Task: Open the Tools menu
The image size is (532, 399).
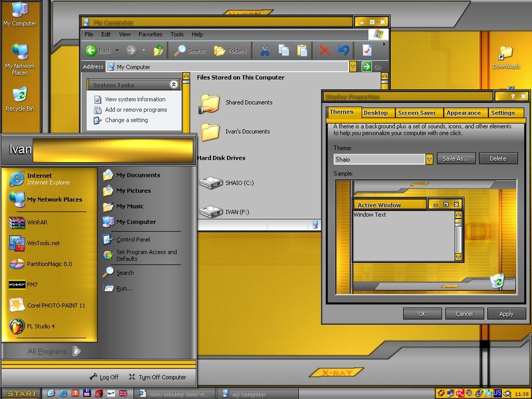Action: point(177,34)
